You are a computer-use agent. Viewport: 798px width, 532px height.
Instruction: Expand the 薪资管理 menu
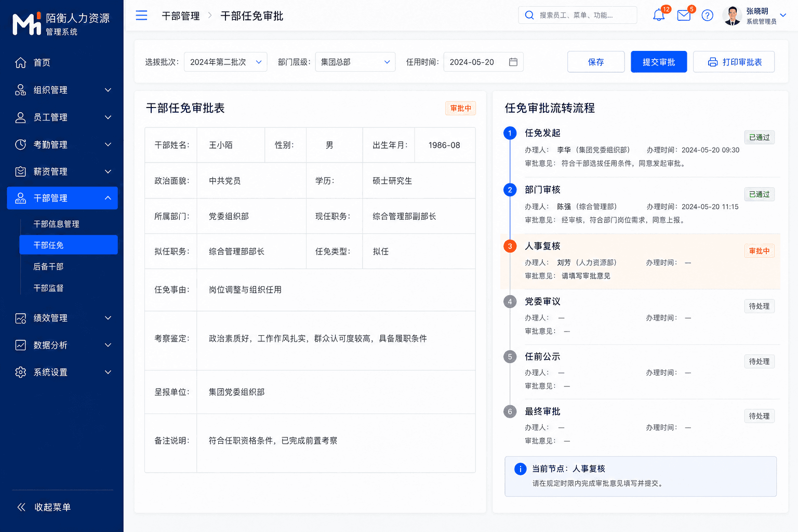(x=62, y=171)
